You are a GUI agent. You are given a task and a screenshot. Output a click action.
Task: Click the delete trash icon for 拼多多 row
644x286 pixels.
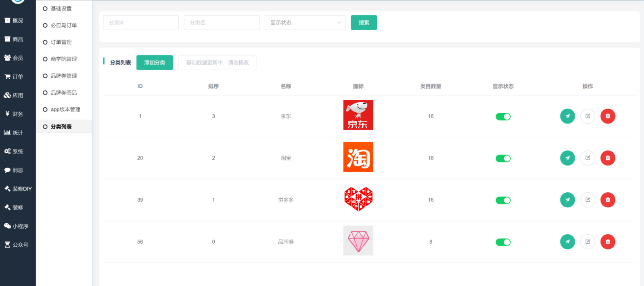(608, 200)
